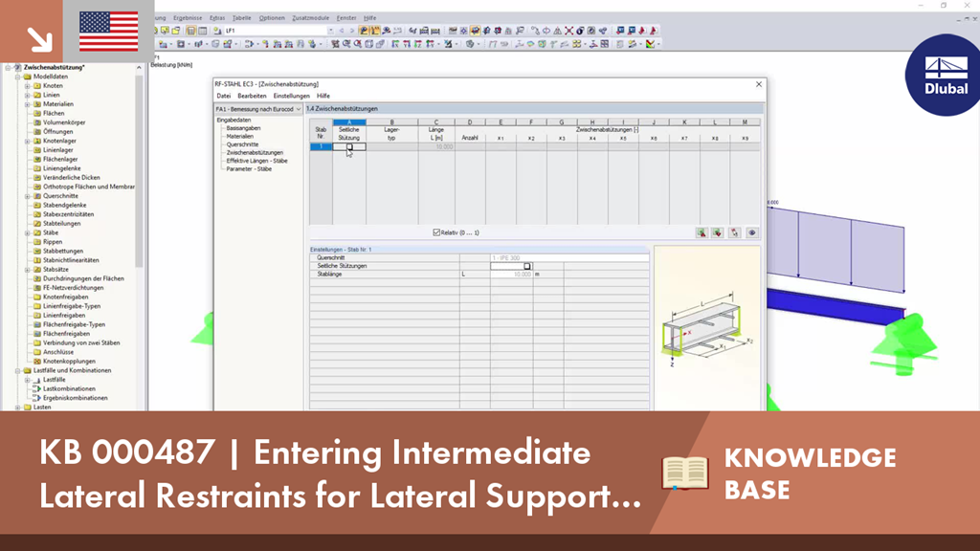Expand the Stäbe tree node

[x=28, y=232]
